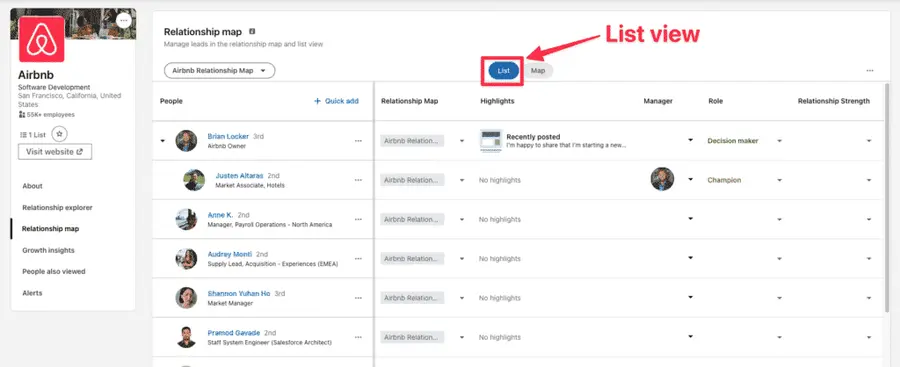Viewport: 900px width, 367px height.
Task: Open Audrey Monti's profile
Action: (x=230, y=254)
